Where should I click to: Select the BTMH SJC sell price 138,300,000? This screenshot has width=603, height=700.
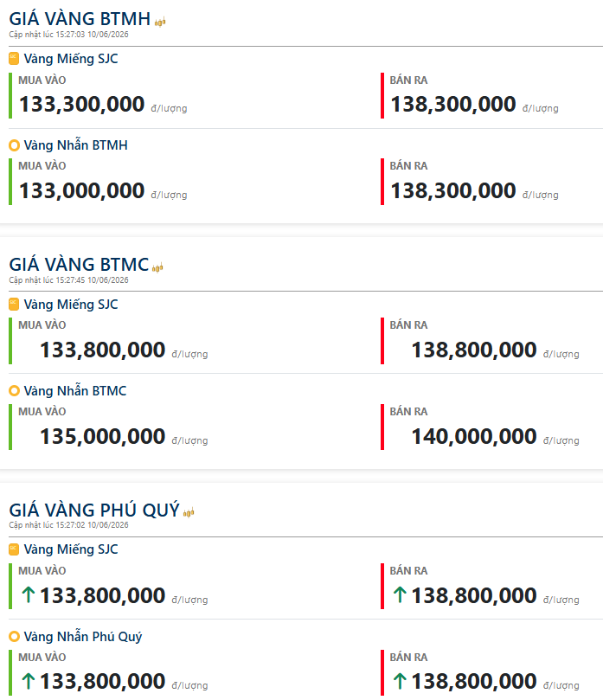pos(453,104)
